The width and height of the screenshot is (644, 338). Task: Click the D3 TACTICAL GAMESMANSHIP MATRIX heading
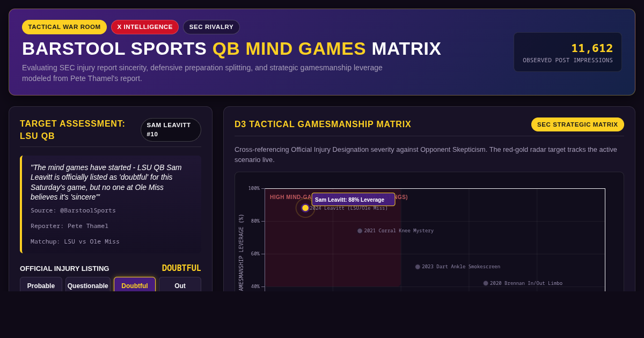[x=323, y=124]
